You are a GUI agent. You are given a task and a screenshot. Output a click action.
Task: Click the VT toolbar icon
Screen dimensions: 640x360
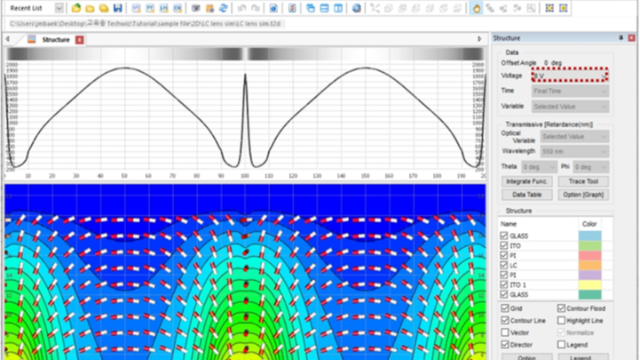136,8
